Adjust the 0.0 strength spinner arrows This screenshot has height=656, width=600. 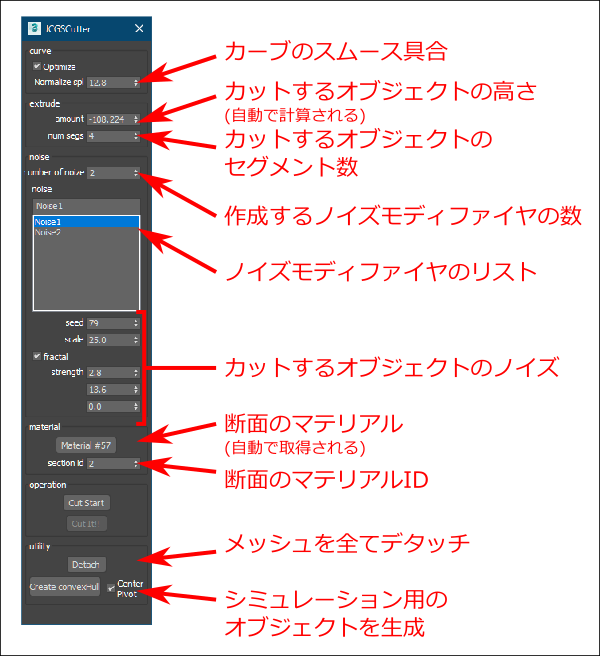(x=136, y=406)
